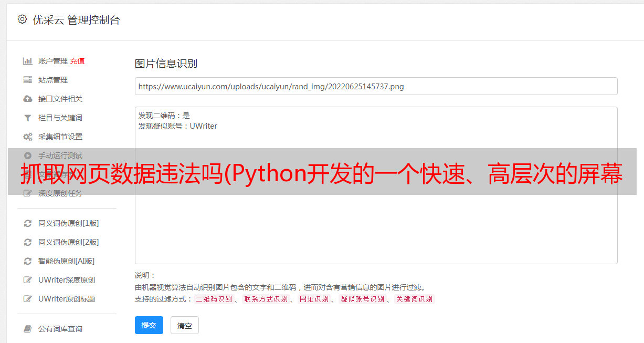
Task: Click the 优采云 管理控制台 header title
Action: point(76,20)
